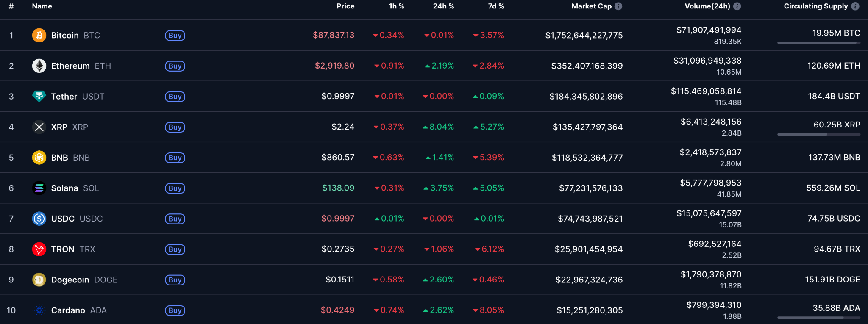Sort table by Price column header

[345, 6]
